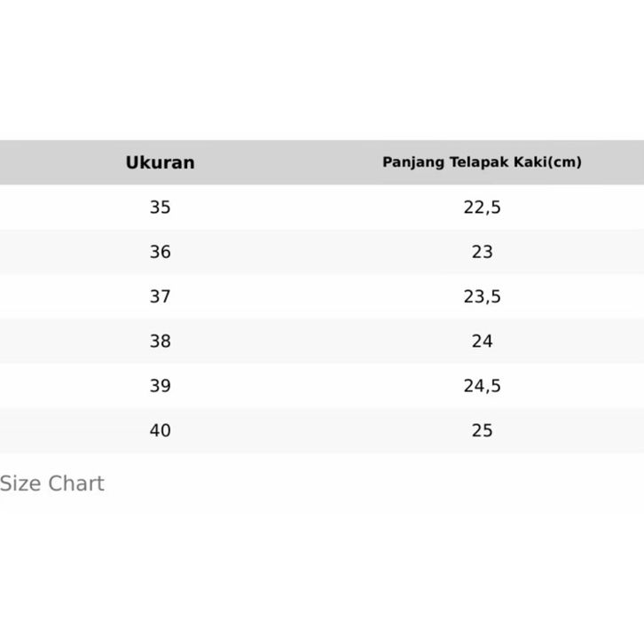Image resolution: width=644 pixels, height=644 pixels.
Task: Select the 23 cm foot length cell
Action: coord(482,252)
